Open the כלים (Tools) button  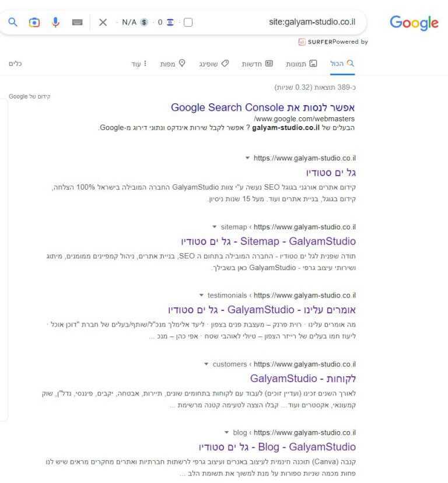15,64
